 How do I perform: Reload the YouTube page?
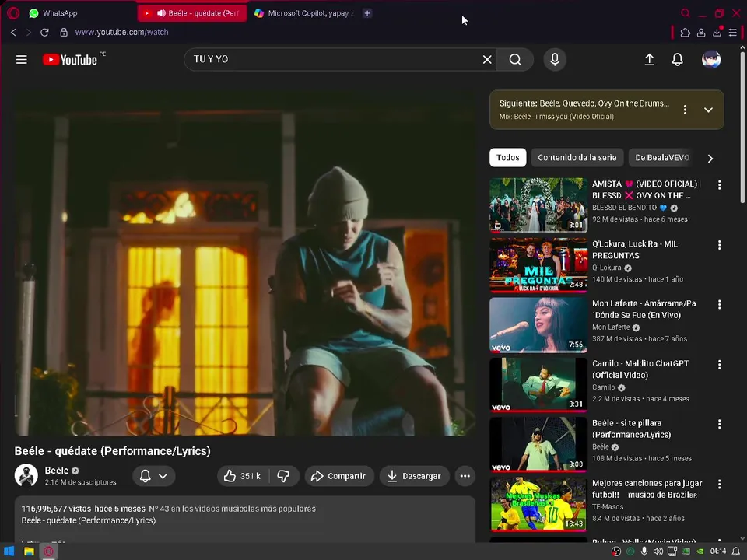click(44, 33)
